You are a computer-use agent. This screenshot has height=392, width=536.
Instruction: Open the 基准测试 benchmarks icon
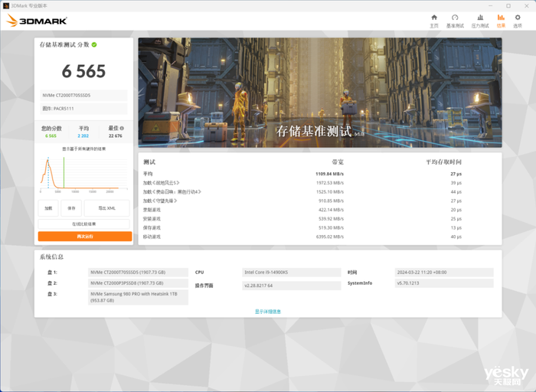tap(455, 18)
